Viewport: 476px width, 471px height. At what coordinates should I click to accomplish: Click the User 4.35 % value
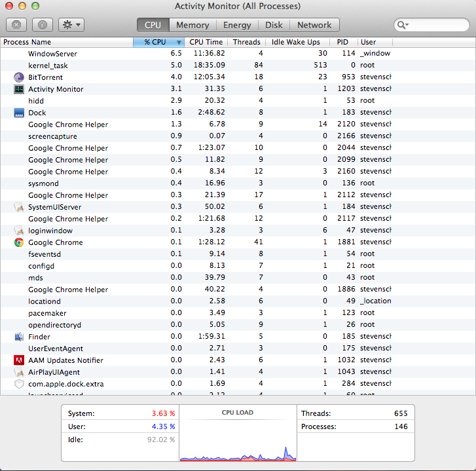[x=163, y=426]
